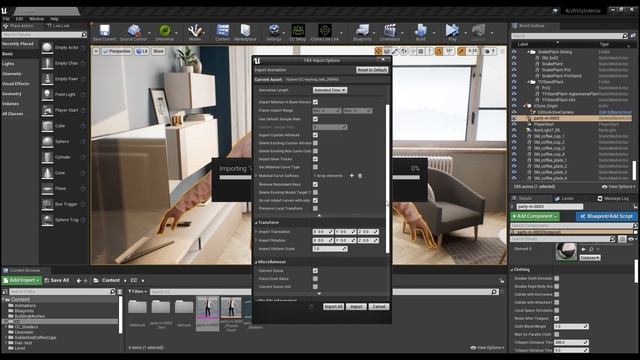Open the Modes toolbar icon
The height and width of the screenshot is (360, 640).
coord(195,32)
